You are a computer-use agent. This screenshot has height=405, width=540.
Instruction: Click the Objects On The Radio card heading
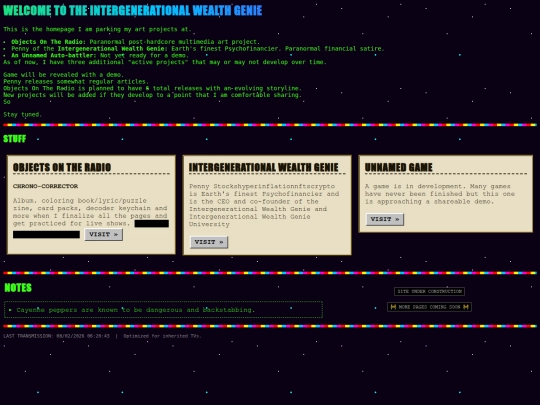coord(62,167)
